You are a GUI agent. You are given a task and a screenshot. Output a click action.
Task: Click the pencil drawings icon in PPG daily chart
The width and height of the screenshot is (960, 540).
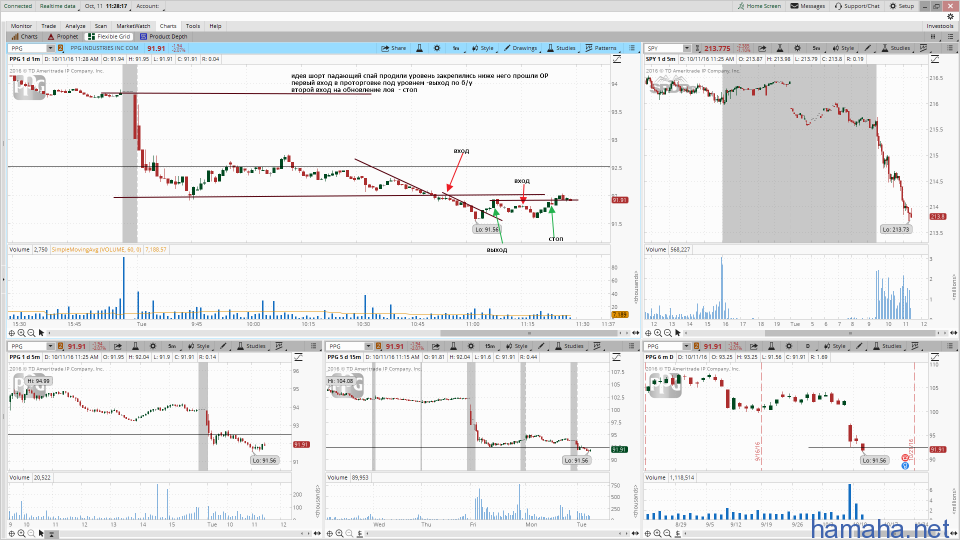point(860,347)
